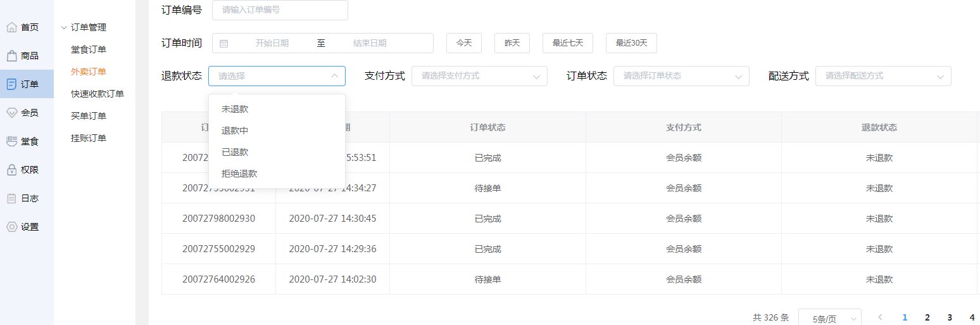The height and width of the screenshot is (325, 980).
Task: Open 堂食订单 submenu item
Action: [89, 49]
